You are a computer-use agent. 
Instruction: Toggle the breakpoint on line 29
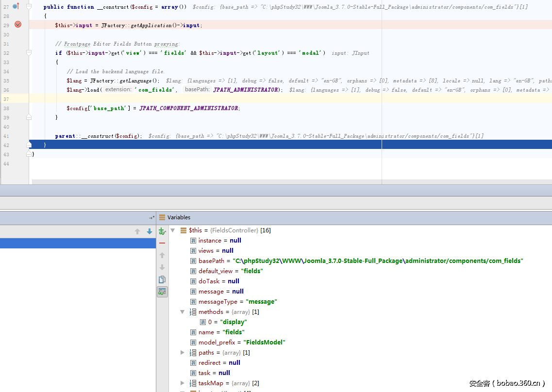[x=18, y=25]
